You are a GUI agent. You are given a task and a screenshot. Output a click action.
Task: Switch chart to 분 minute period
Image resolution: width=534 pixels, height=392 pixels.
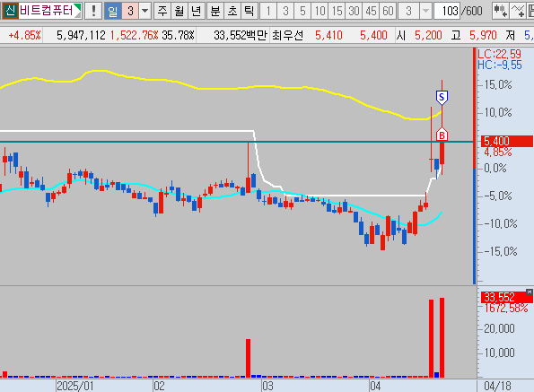[x=215, y=11]
